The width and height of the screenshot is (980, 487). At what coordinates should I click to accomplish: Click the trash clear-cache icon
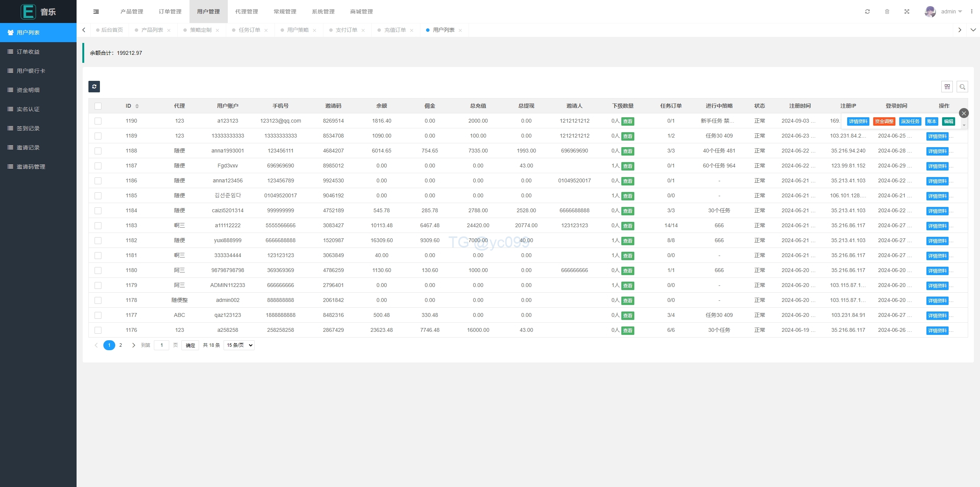(887, 11)
